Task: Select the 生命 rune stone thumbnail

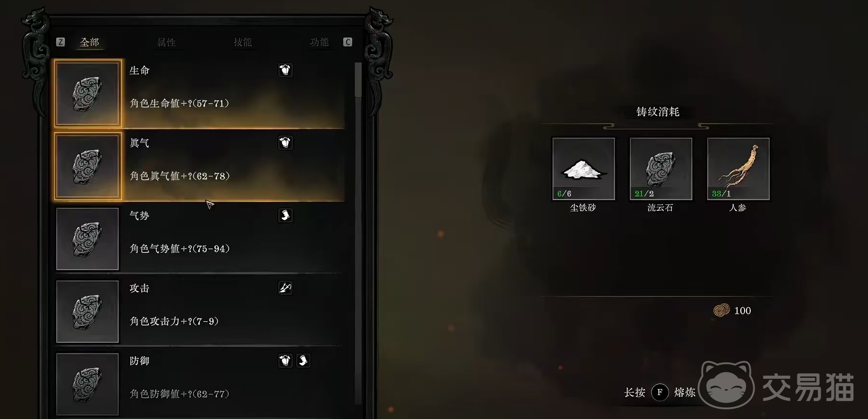Action: (88, 93)
